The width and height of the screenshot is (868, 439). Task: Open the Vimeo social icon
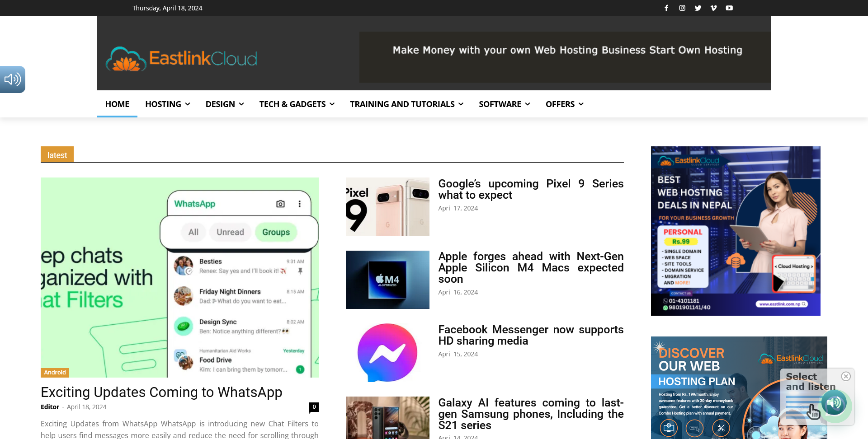713,8
